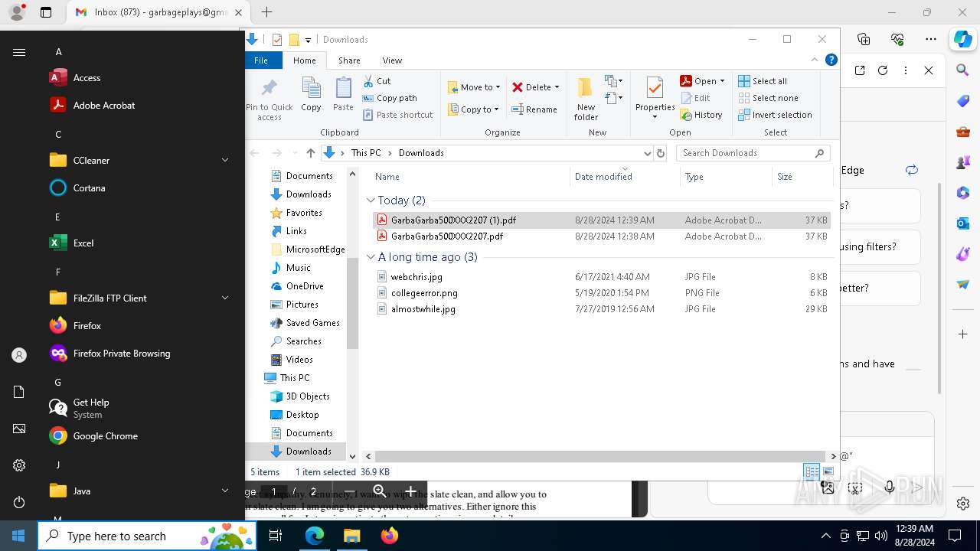Select the Gmail Inbox browser tab
Screen dimensions: 980x551
pos(158,12)
